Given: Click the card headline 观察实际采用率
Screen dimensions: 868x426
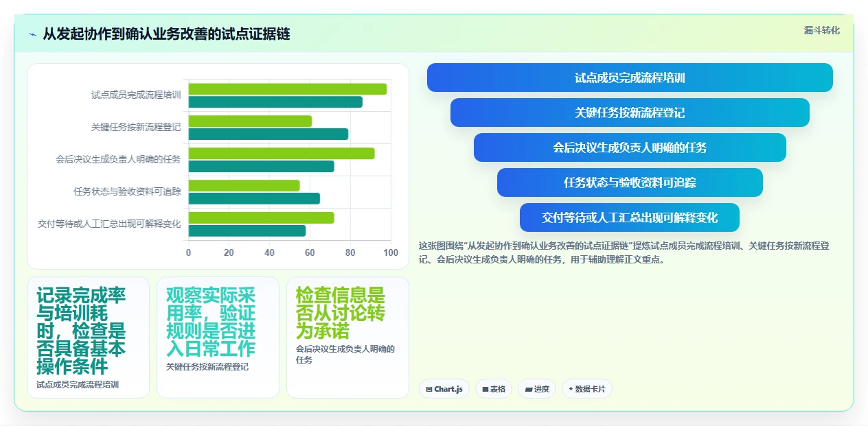Looking at the screenshot, I should point(211,322).
